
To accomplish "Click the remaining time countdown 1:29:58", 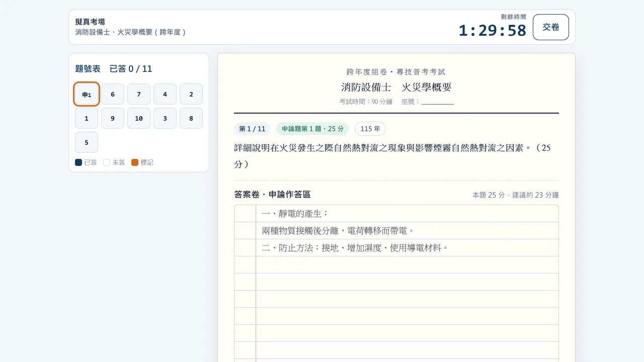I will [493, 31].
